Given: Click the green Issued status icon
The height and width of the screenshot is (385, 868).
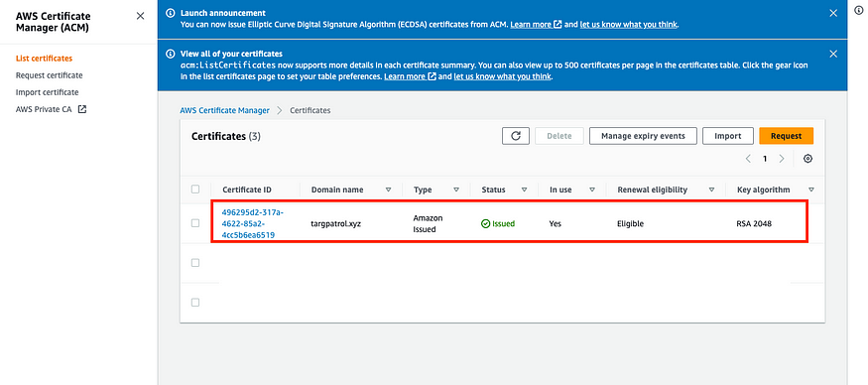Looking at the screenshot, I should pyautogui.click(x=485, y=224).
